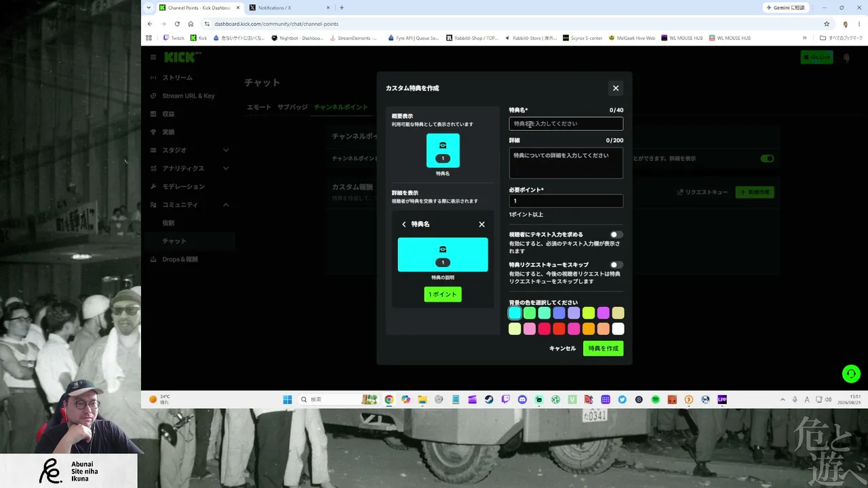Open the MelGeek Hive Web bookmark

632,38
